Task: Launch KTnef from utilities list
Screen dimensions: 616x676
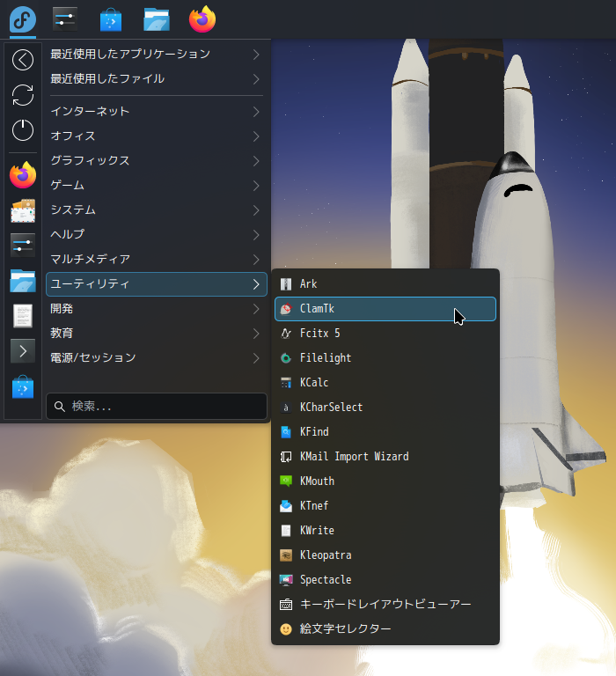Action: pyautogui.click(x=385, y=506)
